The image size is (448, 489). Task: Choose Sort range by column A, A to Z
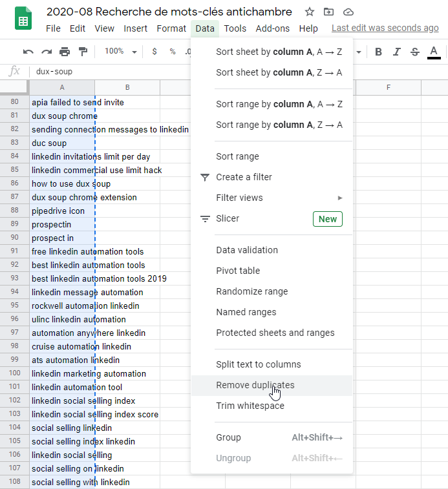pos(272,104)
